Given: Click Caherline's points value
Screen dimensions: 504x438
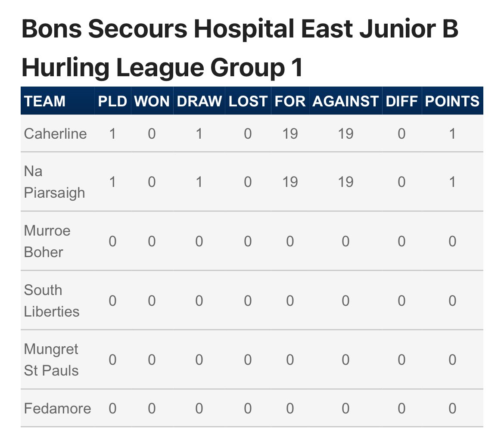Looking at the screenshot, I should coord(452,134).
